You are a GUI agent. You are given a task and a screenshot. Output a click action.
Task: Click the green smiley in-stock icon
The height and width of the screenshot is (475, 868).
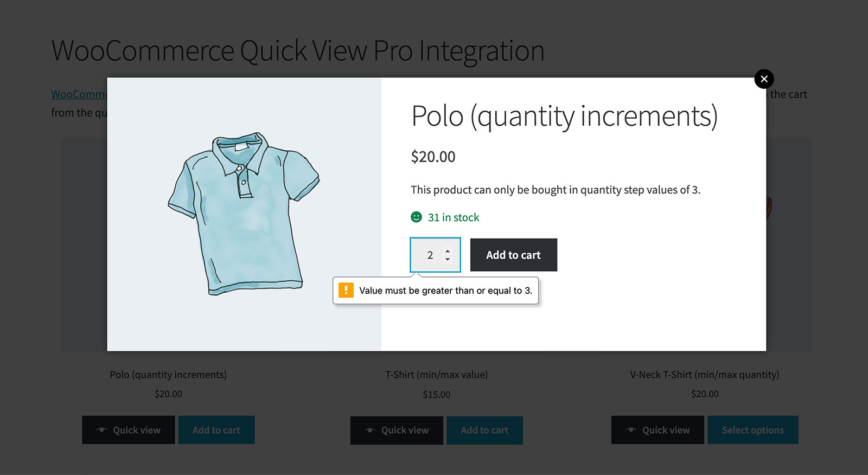[416, 217]
